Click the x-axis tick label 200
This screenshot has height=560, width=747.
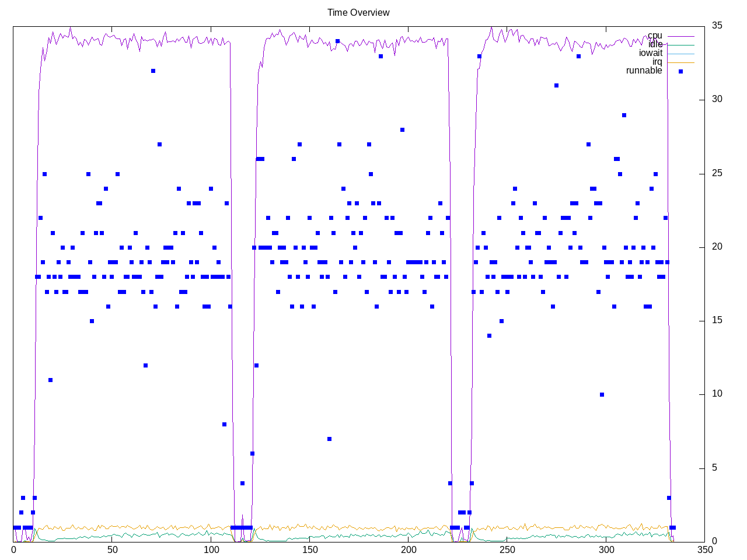(x=409, y=549)
